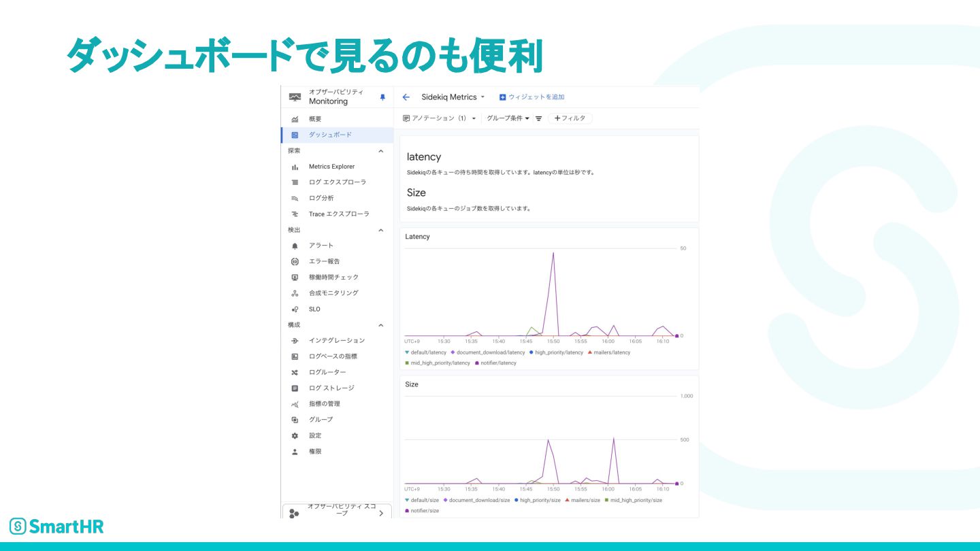Viewport: 980px width, 551px height.
Task: Toggle mid_high_priority/size legend series
Action: [x=633, y=500]
